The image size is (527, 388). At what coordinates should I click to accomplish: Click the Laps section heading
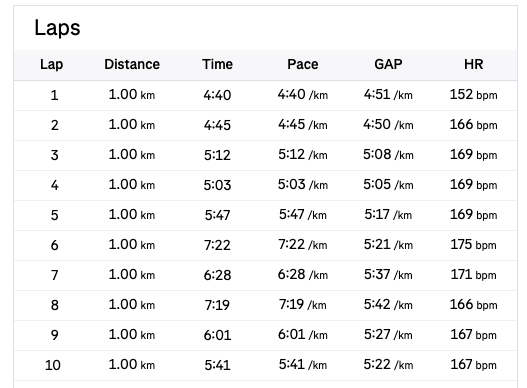(x=57, y=28)
